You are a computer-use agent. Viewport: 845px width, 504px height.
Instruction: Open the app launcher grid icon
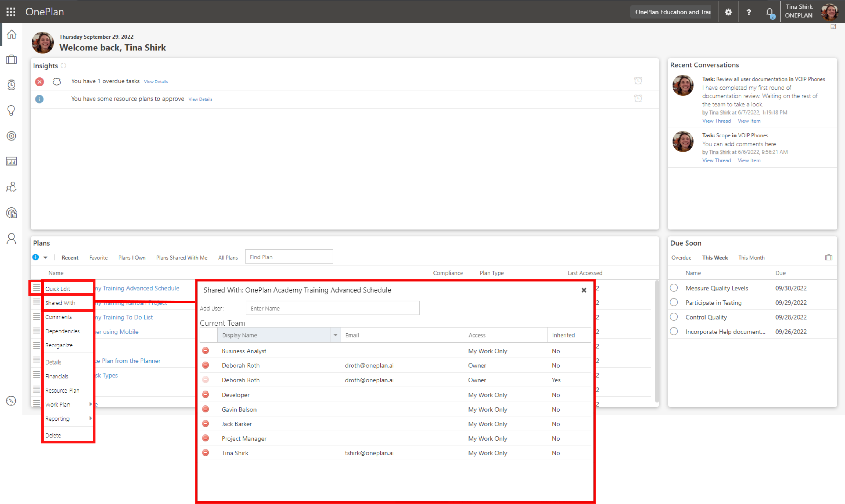pos(11,12)
